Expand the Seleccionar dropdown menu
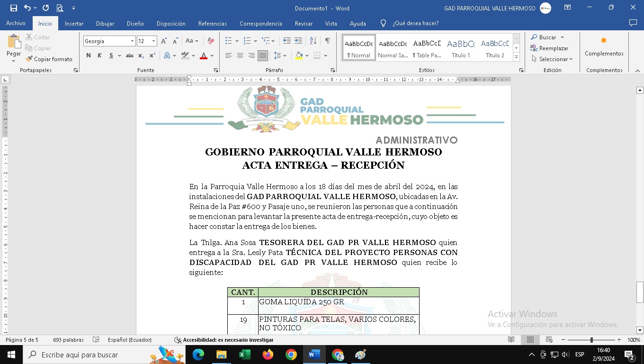 pyautogui.click(x=552, y=59)
